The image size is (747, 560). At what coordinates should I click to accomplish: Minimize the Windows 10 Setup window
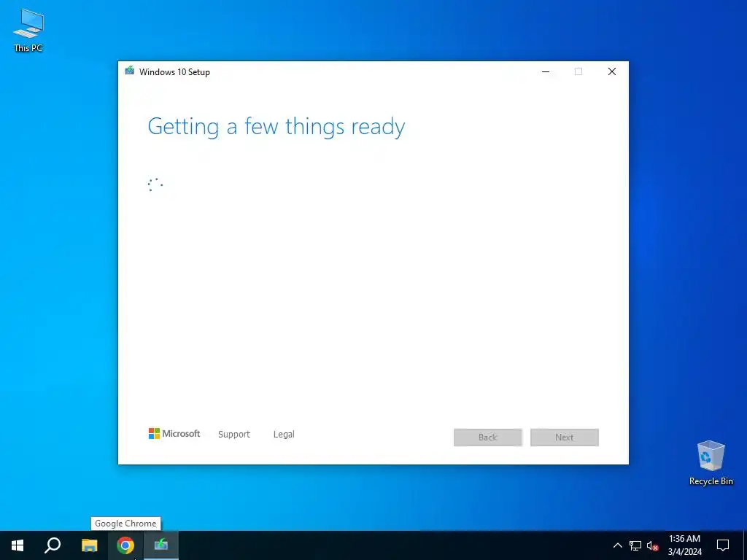pyautogui.click(x=546, y=72)
